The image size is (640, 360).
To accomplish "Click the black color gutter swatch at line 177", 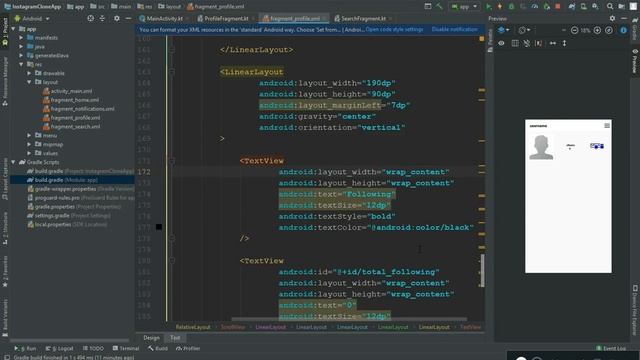I will point(159,227).
